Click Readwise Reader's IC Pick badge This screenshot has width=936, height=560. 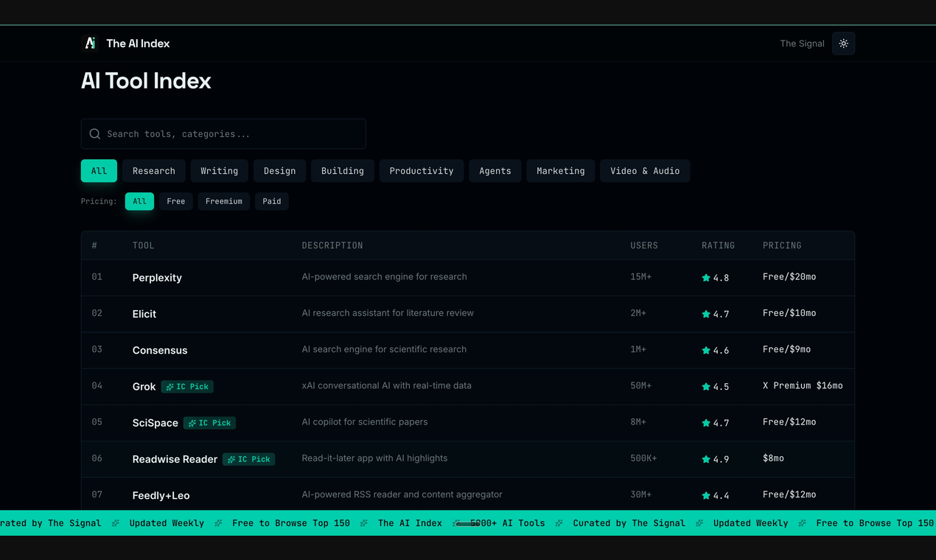[248, 459]
